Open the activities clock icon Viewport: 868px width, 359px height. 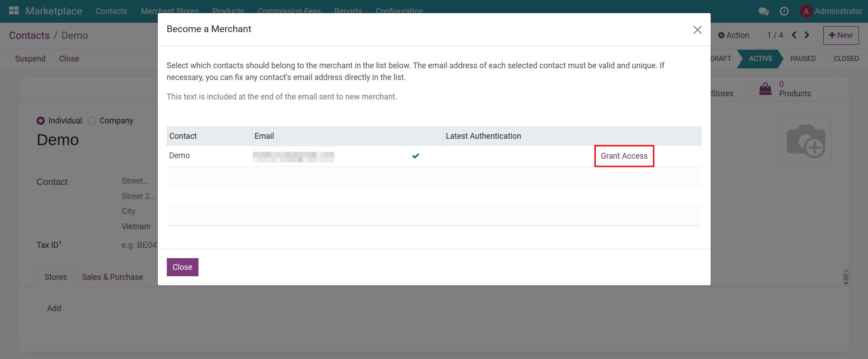[x=784, y=11]
